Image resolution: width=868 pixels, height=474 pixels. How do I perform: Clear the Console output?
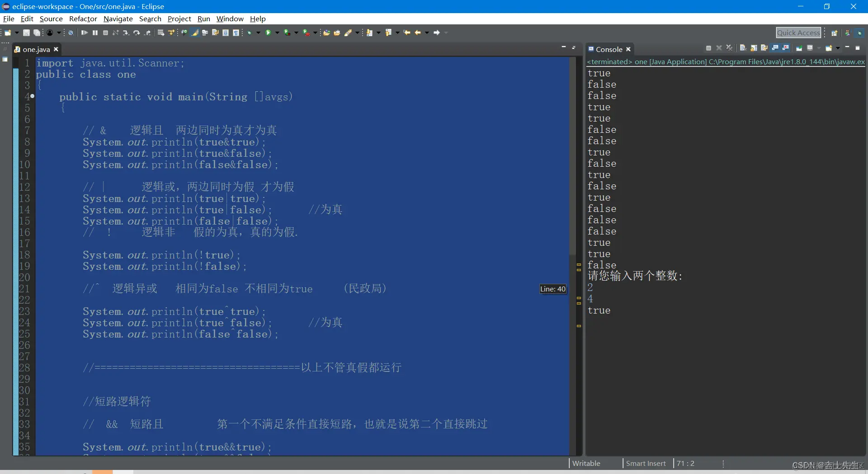pyautogui.click(x=743, y=48)
